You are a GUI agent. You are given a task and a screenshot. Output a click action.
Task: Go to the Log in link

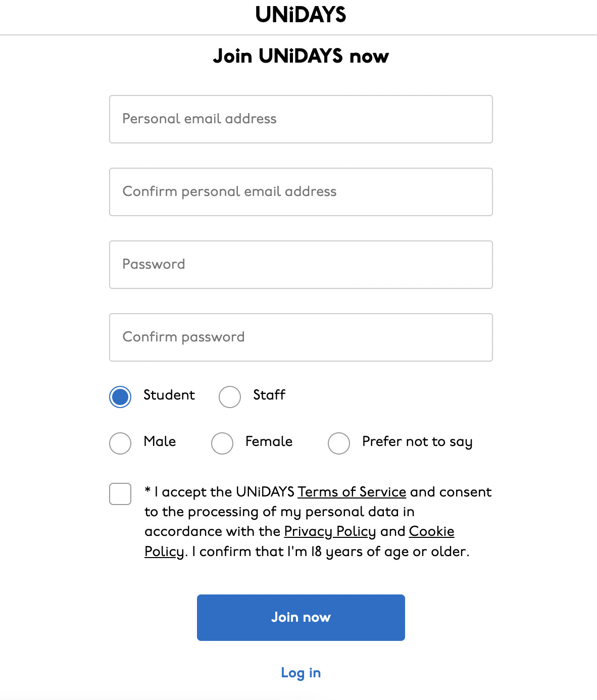coord(301,673)
